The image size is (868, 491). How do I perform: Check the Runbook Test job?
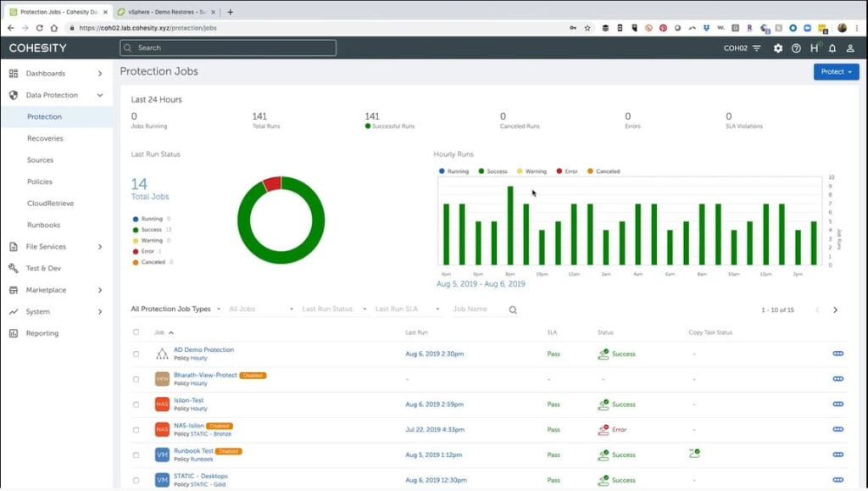136,455
